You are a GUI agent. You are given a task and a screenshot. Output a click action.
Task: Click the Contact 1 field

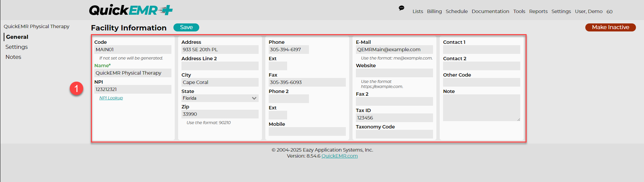pos(482,50)
